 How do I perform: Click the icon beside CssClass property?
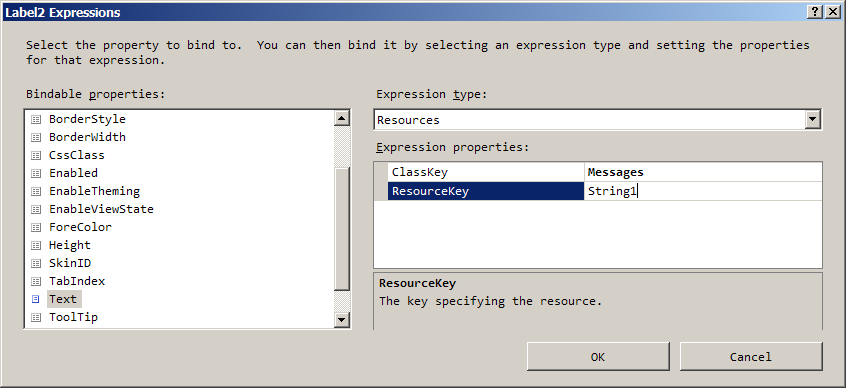coord(36,155)
